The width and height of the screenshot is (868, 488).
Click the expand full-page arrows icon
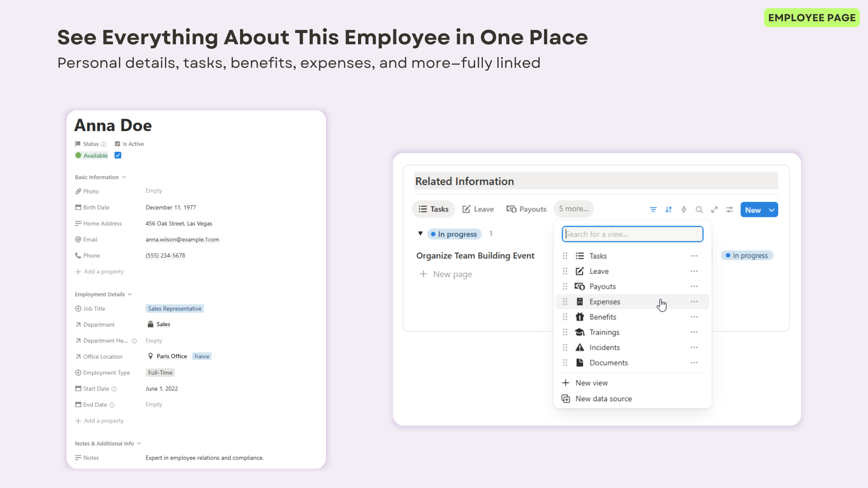pos(714,210)
